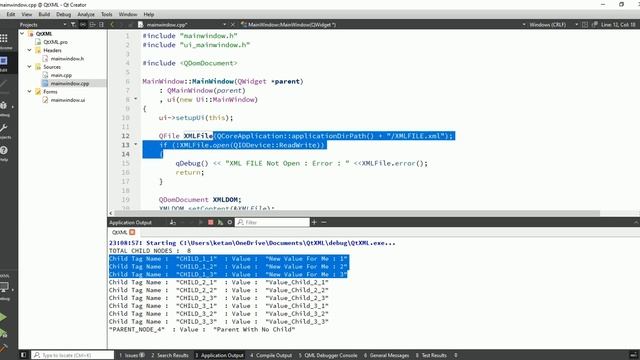Click the PARENT_NODE_4 output line
Screen dimensions: 640x360
(202, 329)
